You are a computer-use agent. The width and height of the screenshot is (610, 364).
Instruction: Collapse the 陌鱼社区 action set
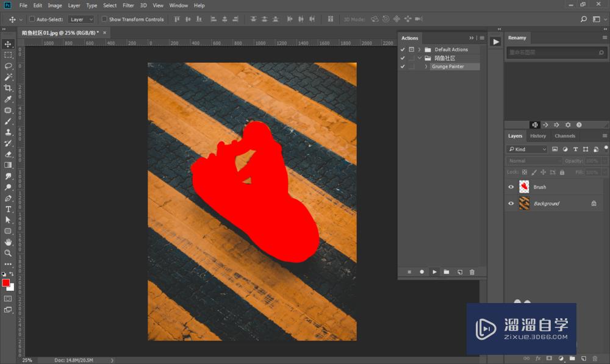pos(420,58)
